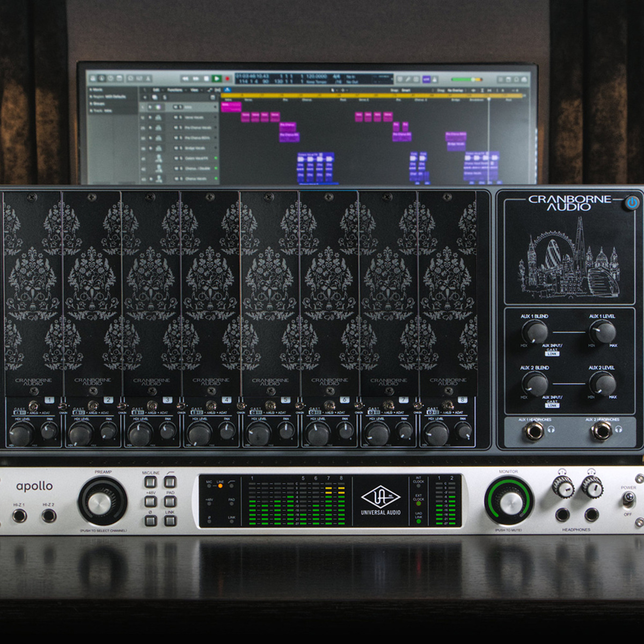Show Smart Controls in Logic
Viewport: 644px width, 644px height.
[x=130, y=78]
